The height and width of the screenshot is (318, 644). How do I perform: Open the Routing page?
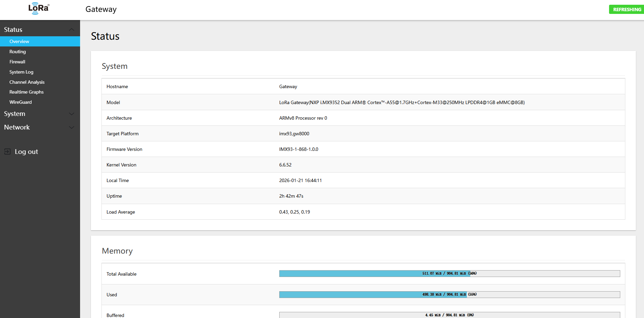click(18, 52)
